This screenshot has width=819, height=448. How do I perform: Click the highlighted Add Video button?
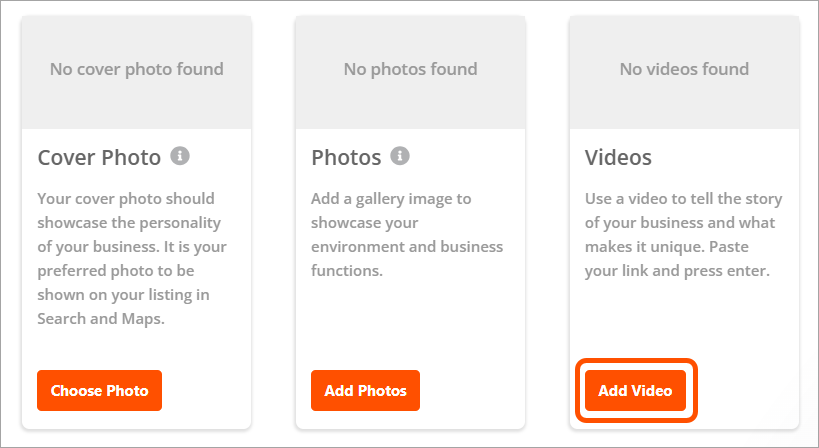pos(635,391)
